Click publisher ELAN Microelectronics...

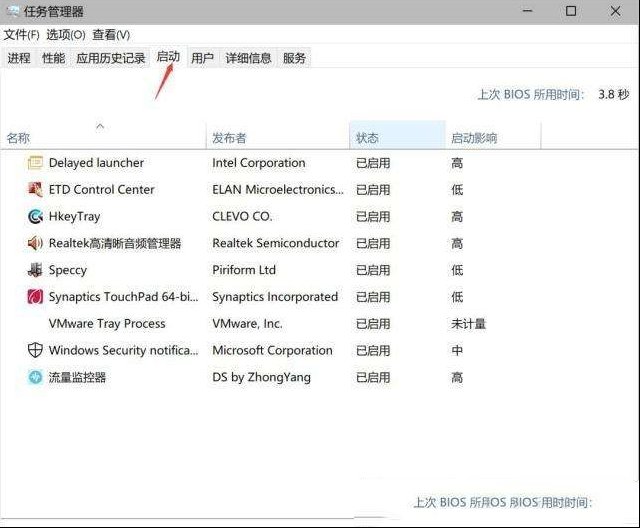[278, 190]
